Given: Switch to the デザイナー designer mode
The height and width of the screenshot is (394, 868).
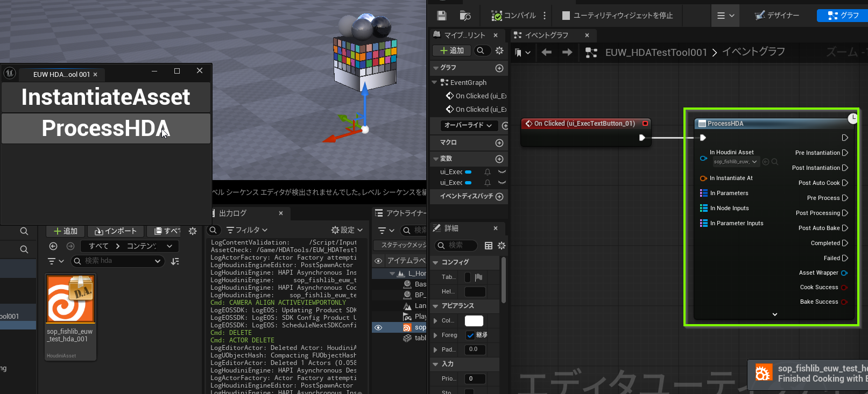Looking at the screenshot, I should [x=777, y=16].
